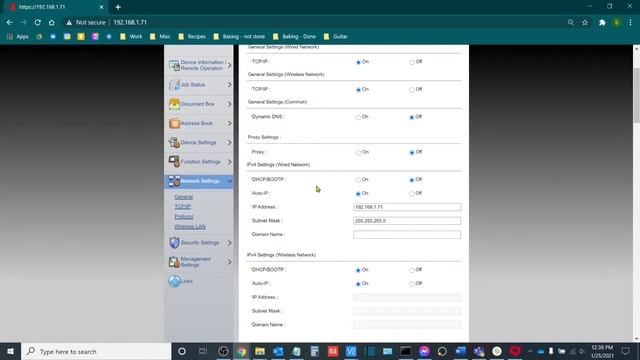Open the Baking - Done bookmarks folder
The width and height of the screenshot is (640, 360).
294,36
